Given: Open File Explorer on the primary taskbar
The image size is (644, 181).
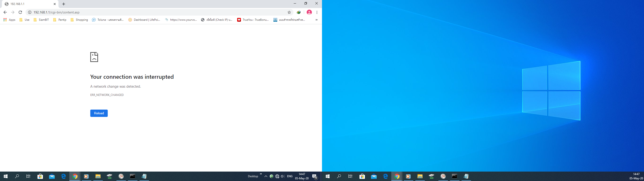Looking at the screenshot, I should tap(98, 176).
